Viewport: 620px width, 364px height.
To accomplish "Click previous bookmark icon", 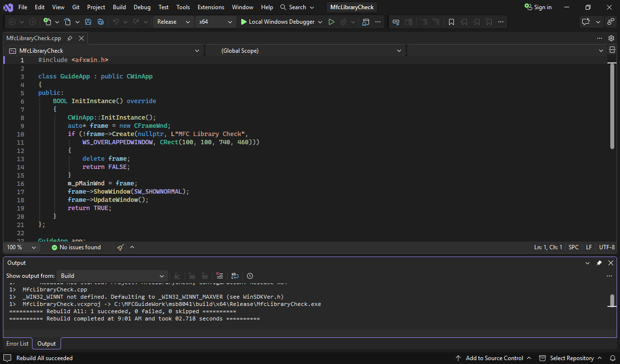I will tap(464, 22).
